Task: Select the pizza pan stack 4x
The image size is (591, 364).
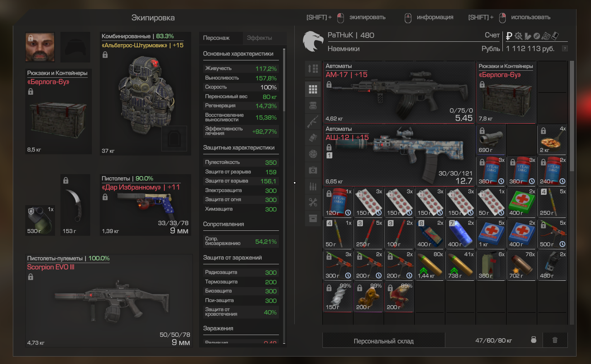Action: pyautogui.click(x=552, y=139)
